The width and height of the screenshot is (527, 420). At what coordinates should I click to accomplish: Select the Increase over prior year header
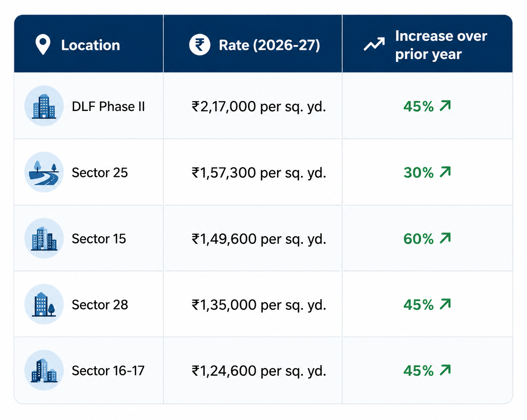(428, 43)
